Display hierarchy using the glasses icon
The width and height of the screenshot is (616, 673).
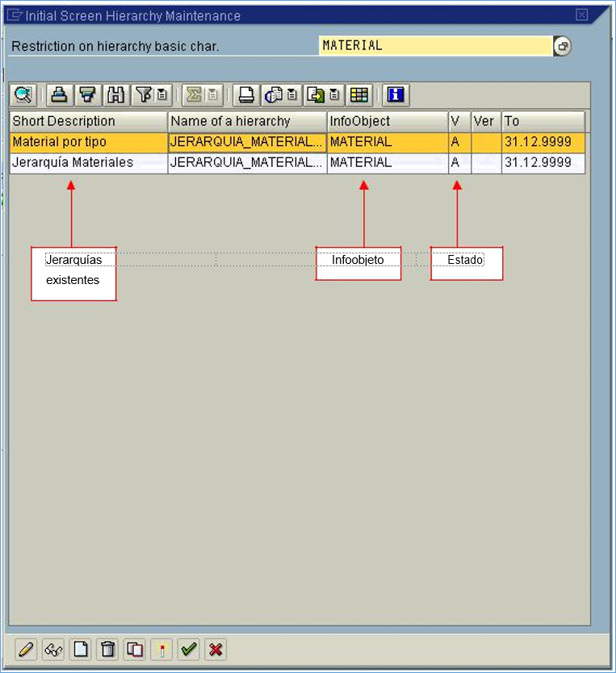(53, 649)
